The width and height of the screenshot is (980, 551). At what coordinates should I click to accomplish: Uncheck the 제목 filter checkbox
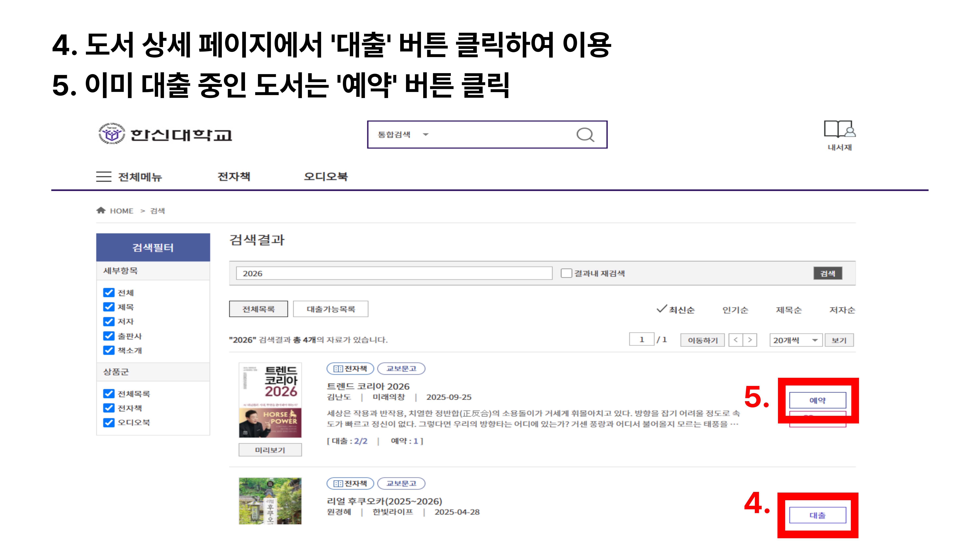(109, 307)
